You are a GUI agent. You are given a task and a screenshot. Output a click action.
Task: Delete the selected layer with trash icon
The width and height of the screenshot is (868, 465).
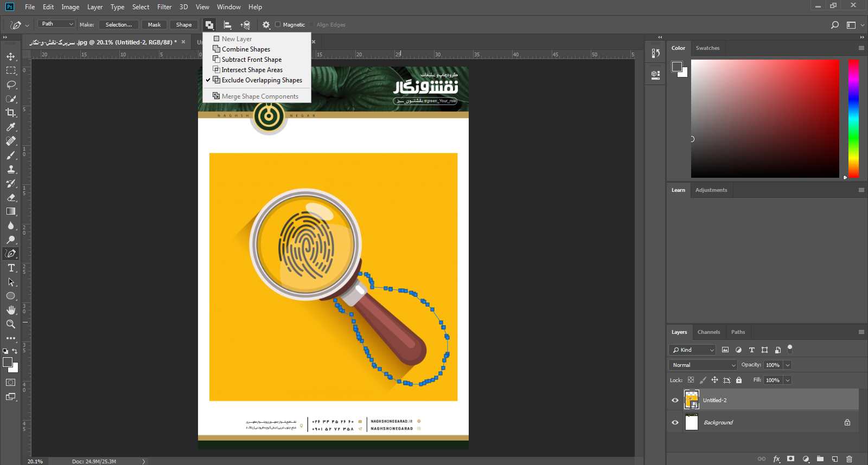point(850,458)
